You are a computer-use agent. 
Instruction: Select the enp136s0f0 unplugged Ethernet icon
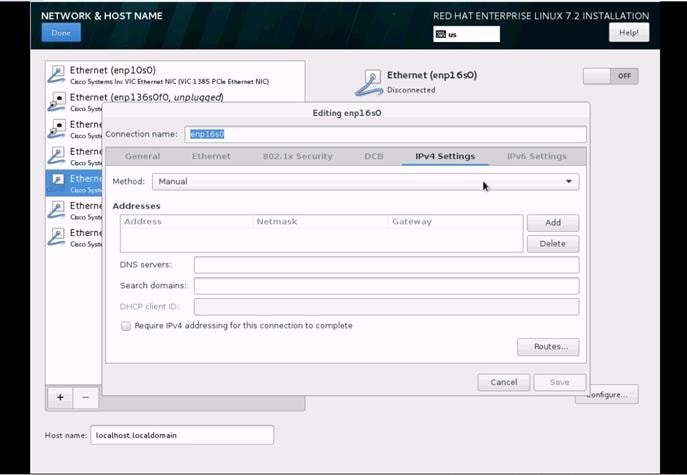point(57,102)
